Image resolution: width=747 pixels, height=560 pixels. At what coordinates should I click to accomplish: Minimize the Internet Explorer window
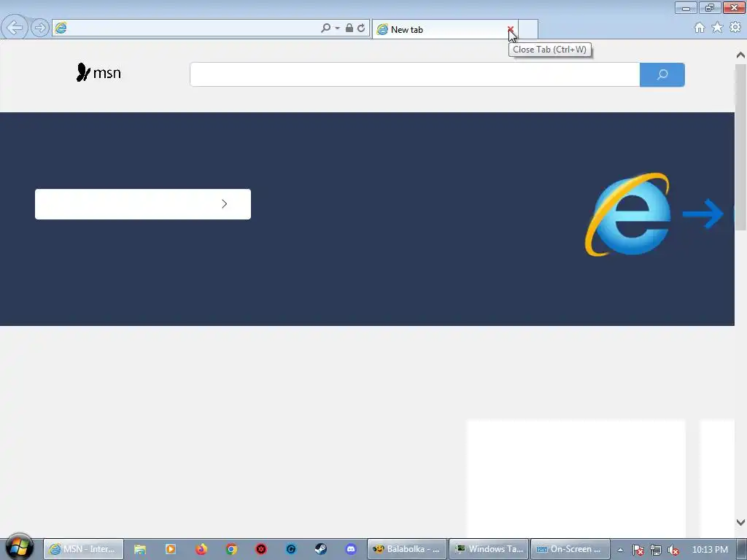[686, 7]
